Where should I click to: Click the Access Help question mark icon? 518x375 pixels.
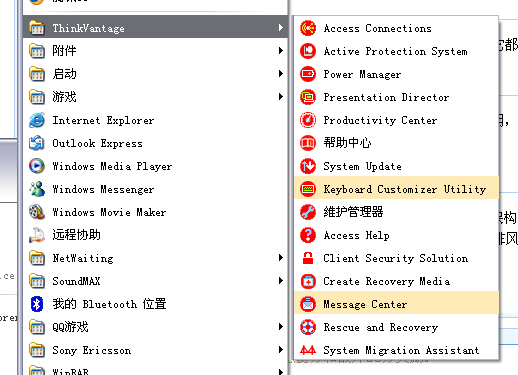[x=308, y=235]
